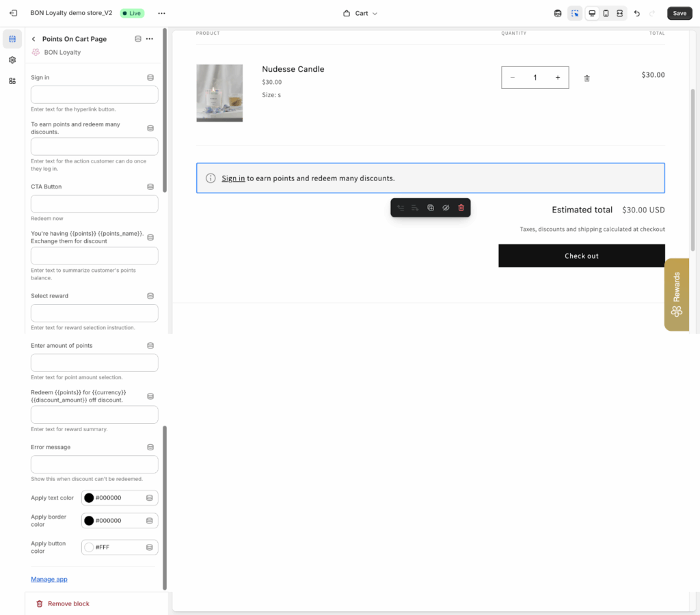This screenshot has height=615, width=700.
Task: Open the Apply text color swatch
Action: tap(89, 498)
